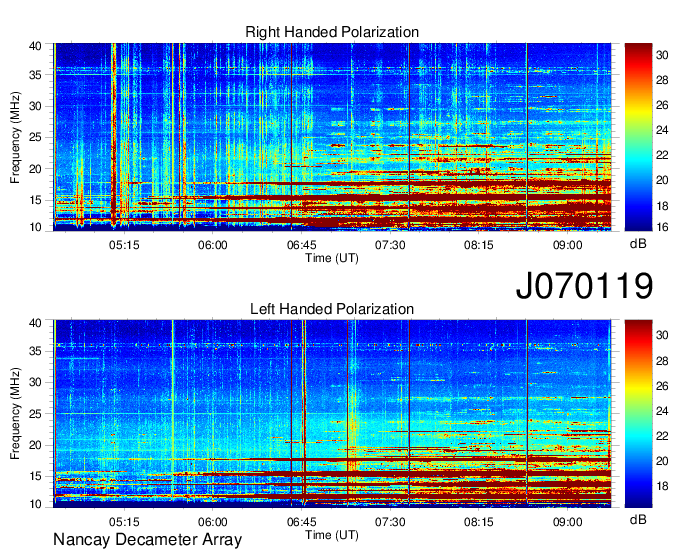Click 06:00 tick under the Left Handed plot
The height and width of the screenshot is (552, 680).
pyautogui.click(x=212, y=522)
